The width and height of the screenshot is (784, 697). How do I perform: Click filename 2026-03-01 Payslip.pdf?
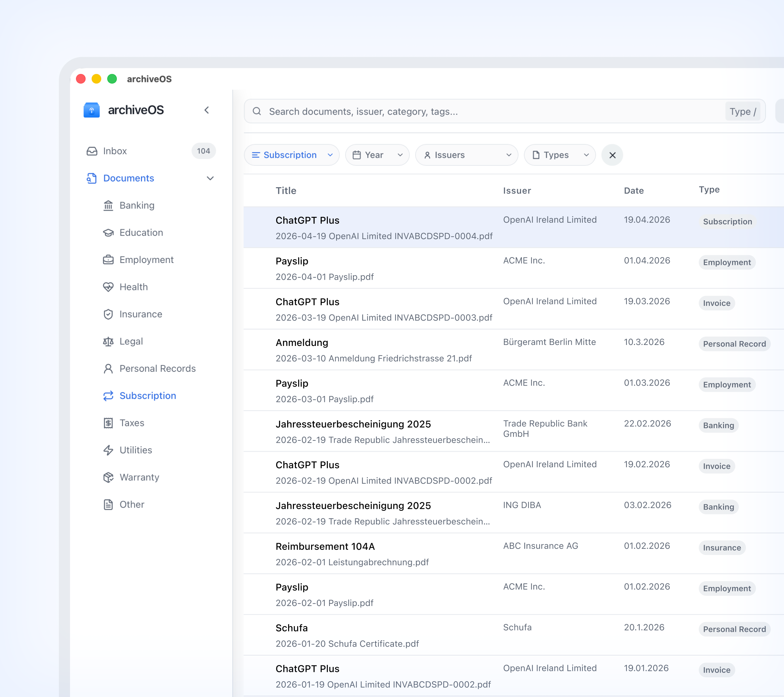coord(325,399)
